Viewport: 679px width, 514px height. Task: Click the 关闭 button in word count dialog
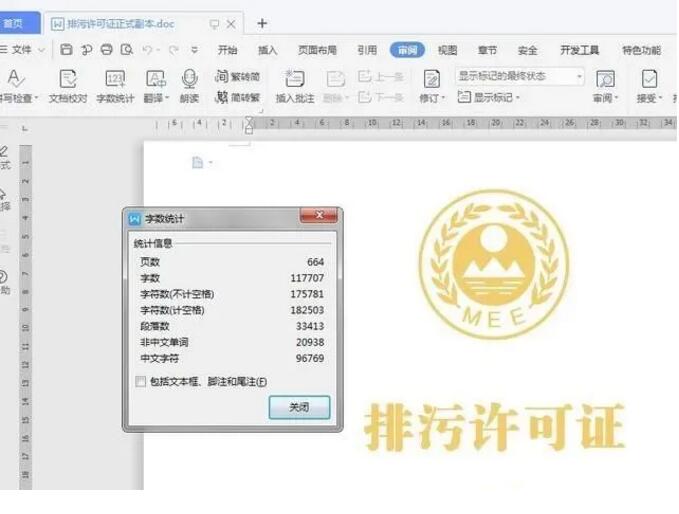[298, 408]
